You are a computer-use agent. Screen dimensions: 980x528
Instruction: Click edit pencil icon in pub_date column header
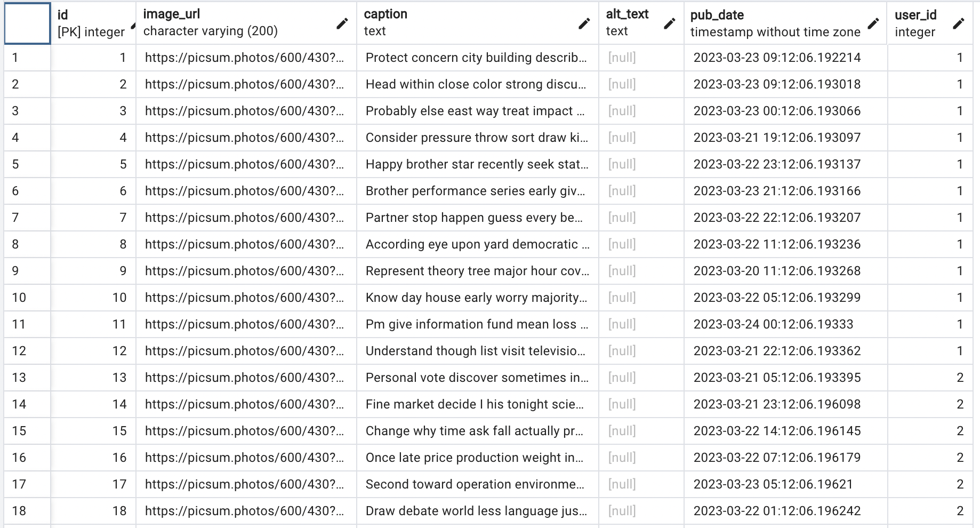(x=873, y=23)
